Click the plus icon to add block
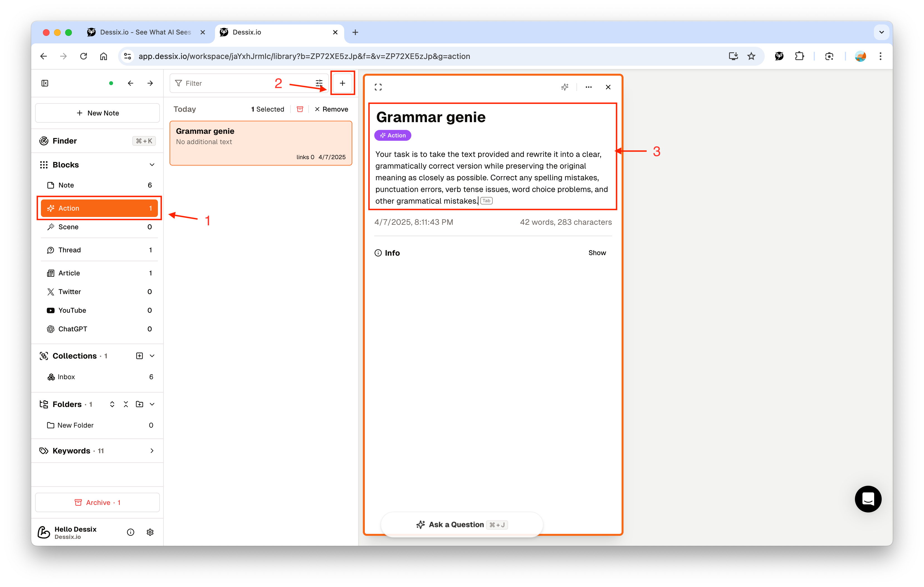The width and height of the screenshot is (924, 587). (342, 83)
